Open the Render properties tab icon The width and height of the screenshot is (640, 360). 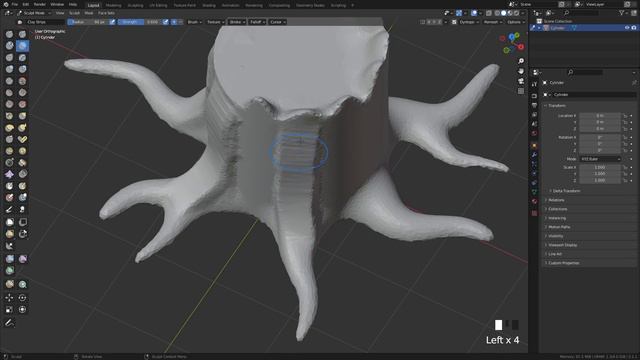534,96
